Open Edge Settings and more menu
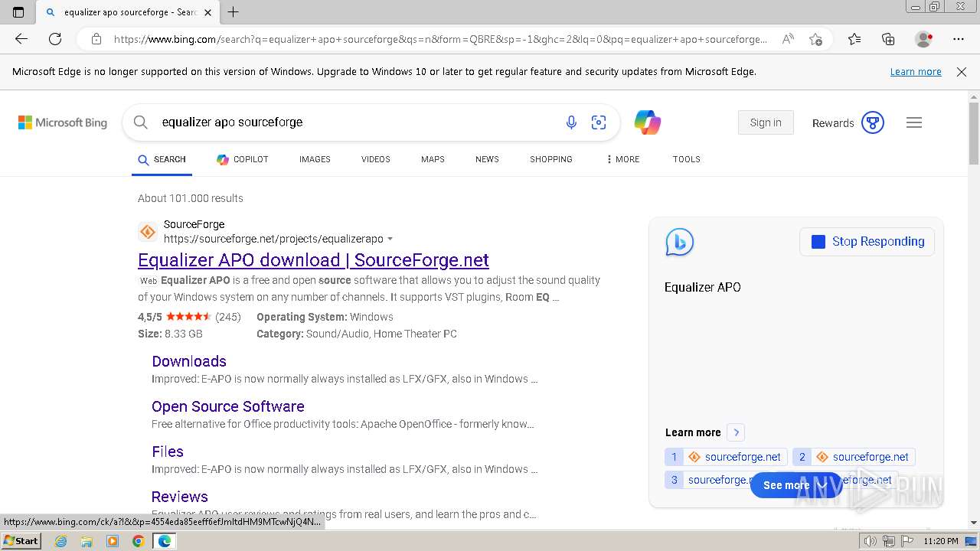Image resolution: width=980 pixels, height=551 pixels. click(959, 39)
